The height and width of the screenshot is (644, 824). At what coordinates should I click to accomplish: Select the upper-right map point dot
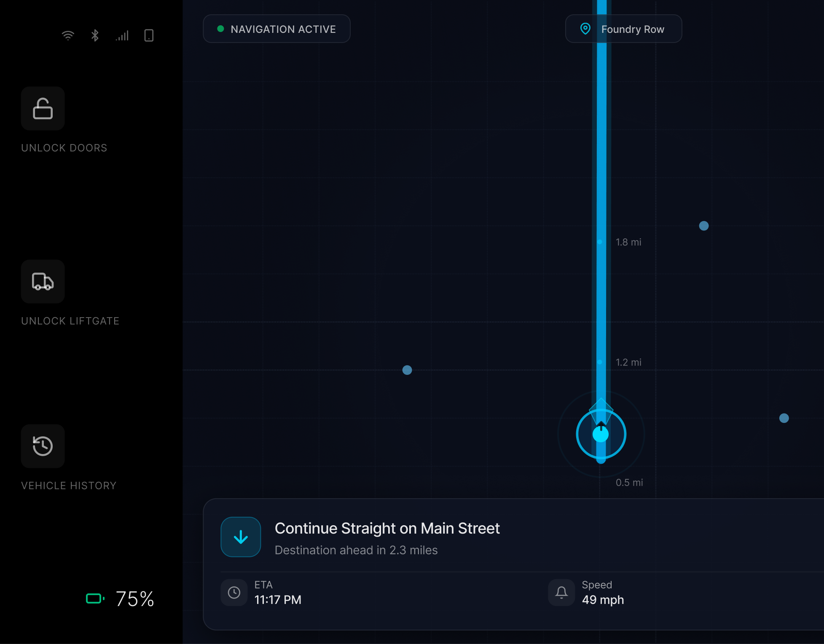[x=704, y=226]
